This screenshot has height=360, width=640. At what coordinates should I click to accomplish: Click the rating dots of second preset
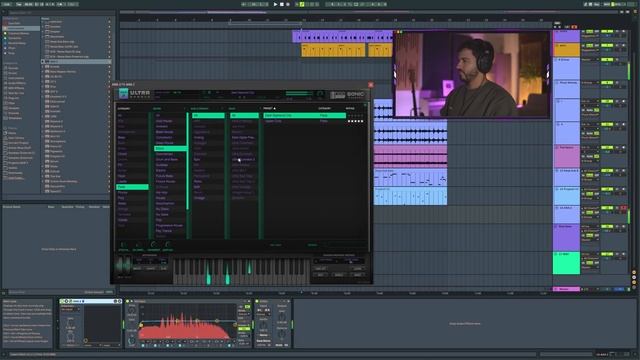coord(355,121)
